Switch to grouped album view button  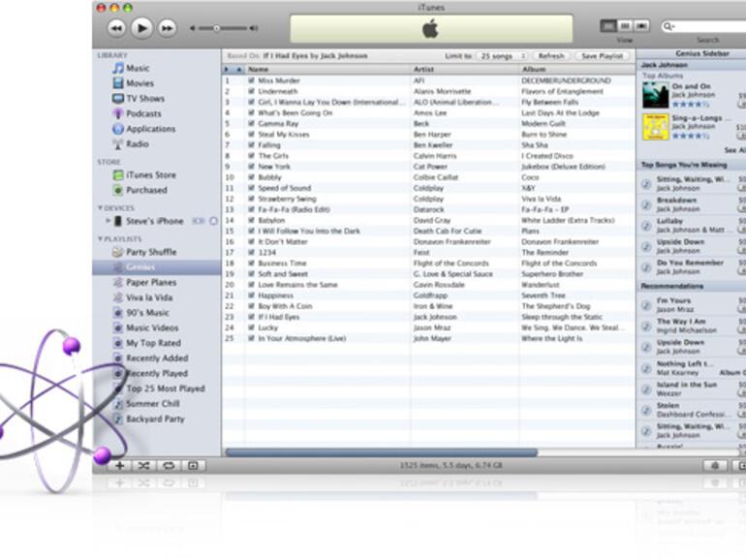[x=626, y=26]
